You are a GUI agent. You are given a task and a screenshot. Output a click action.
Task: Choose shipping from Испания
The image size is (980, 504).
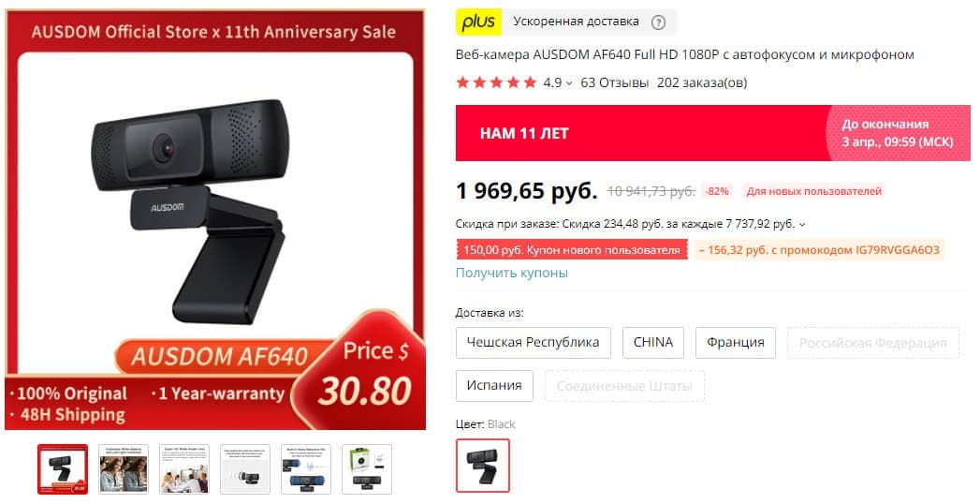pos(494,386)
